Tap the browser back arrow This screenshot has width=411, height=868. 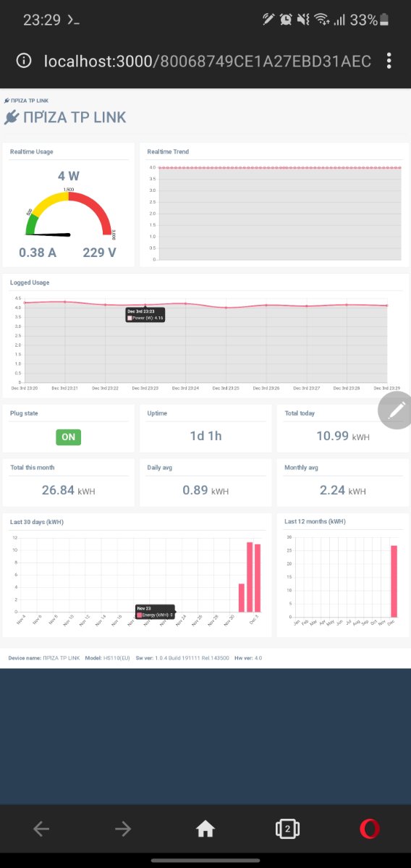click(41, 829)
